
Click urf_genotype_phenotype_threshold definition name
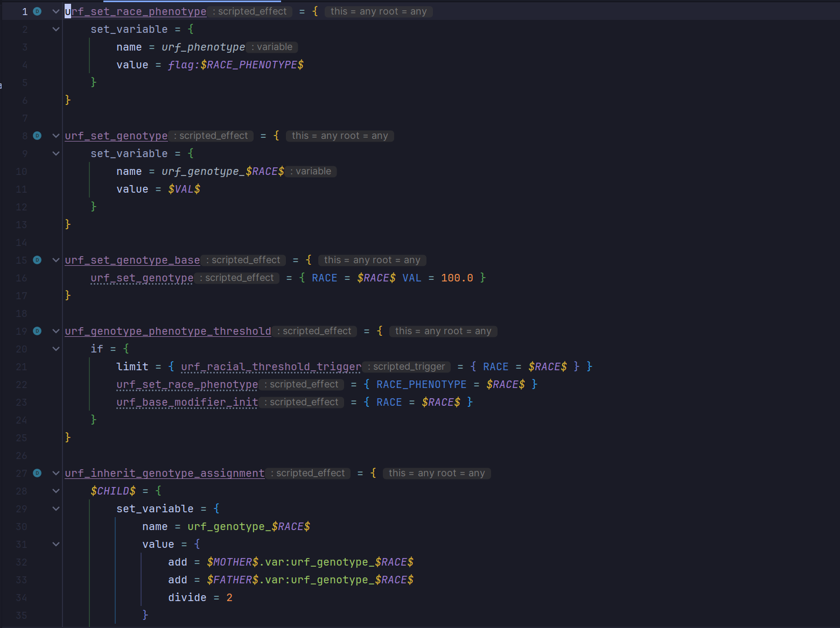click(x=168, y=331)
